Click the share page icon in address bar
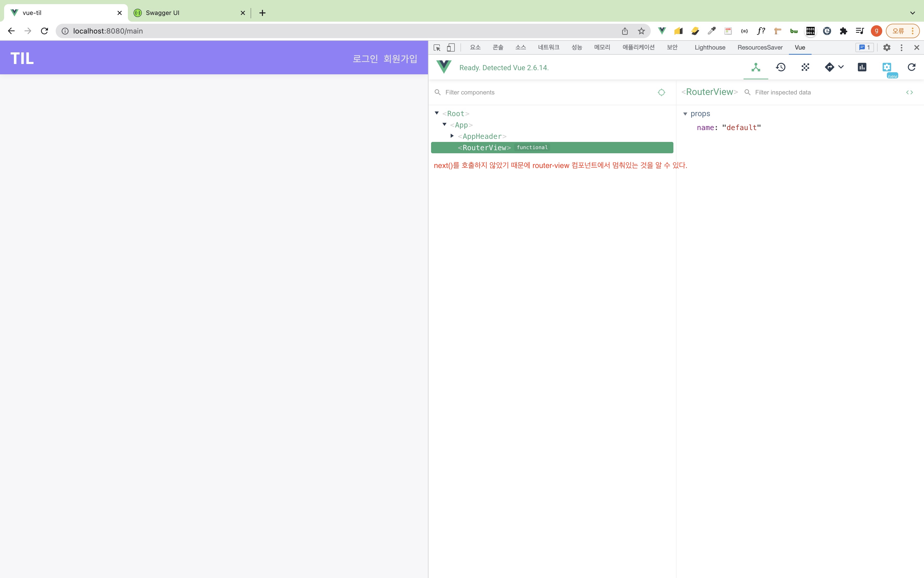924x578 pixels. point(625,31)
